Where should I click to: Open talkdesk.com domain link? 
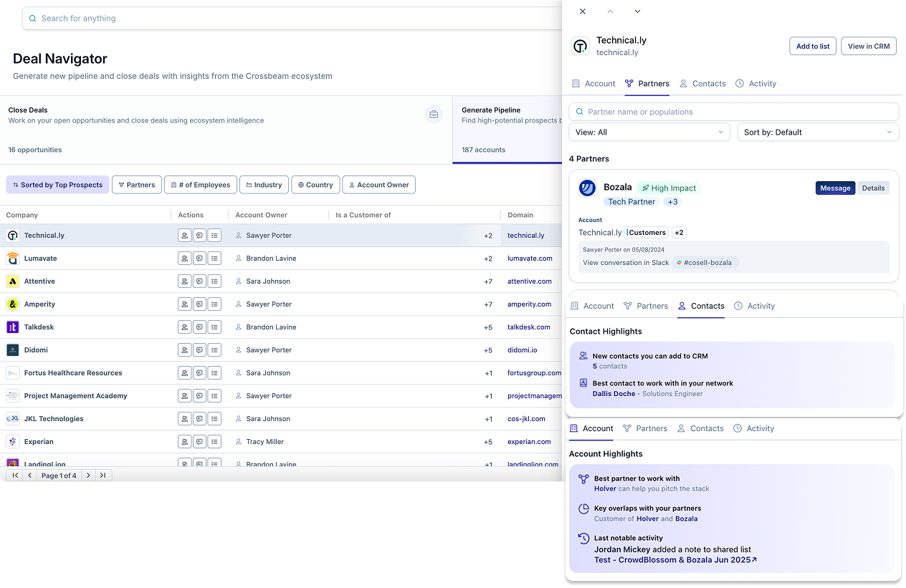coord(529,327)
